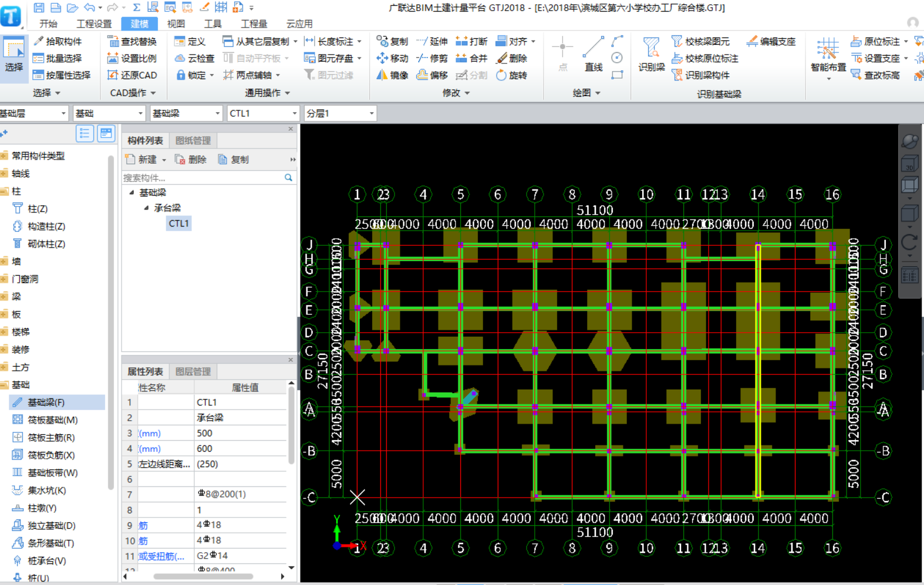Click 设置比例 set scale tool
This screenshot has height=585, width=924.
coord(132,59)
